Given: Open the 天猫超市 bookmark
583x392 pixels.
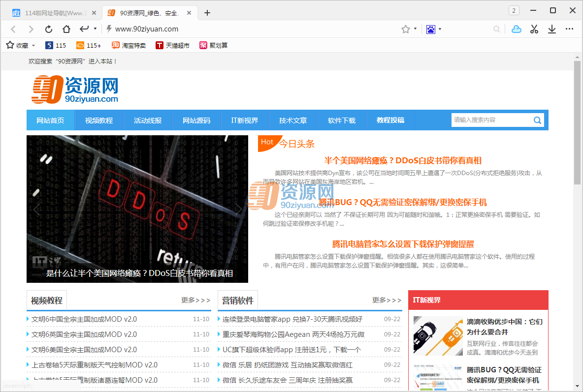Looking at the screenshot, I should click(x=172, y=45).
